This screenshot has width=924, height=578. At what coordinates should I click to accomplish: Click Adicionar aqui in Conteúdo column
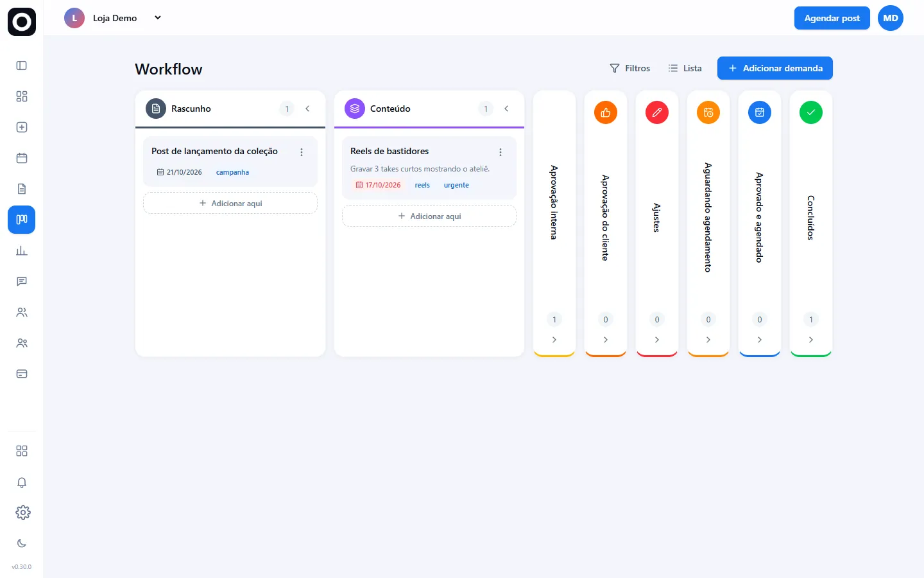pyautogui.click(x=429, y=216)
